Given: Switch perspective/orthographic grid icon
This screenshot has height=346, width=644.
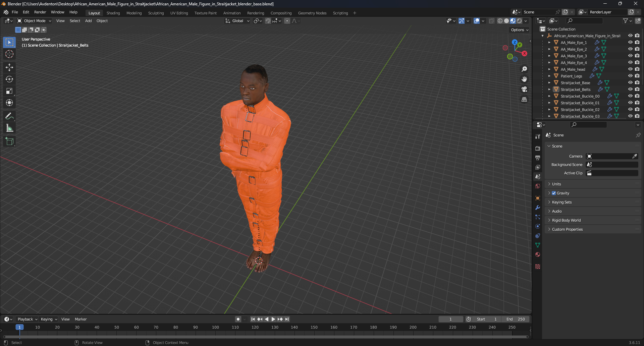Looking at the screenshot, I should click(524, 99).
